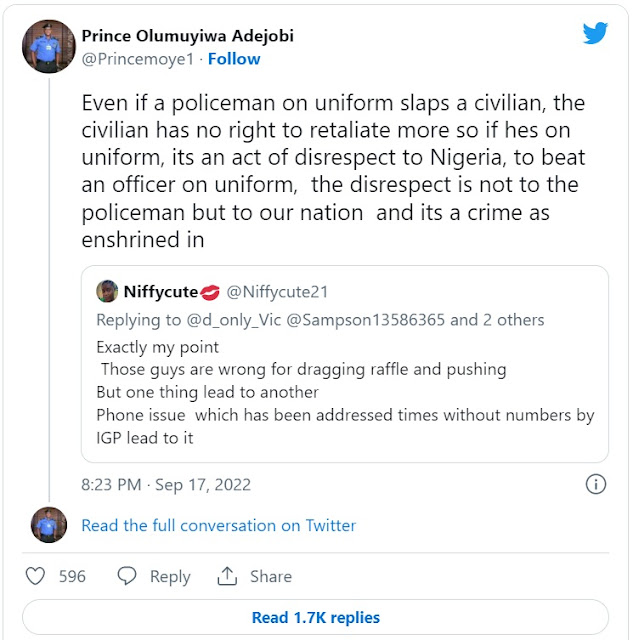The width and height of the screenshot is (633, 640).
Task: Click the share upload arrow icon
Action: [227, 576]
